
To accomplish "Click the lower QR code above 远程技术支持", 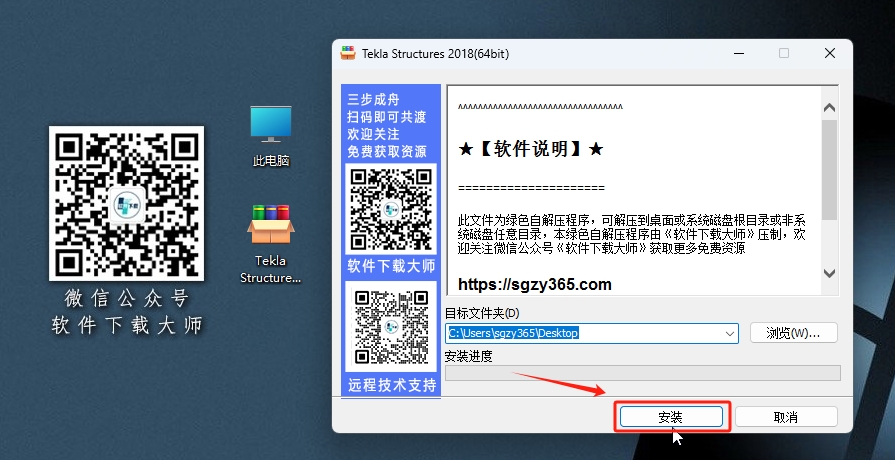I will 390,327.
